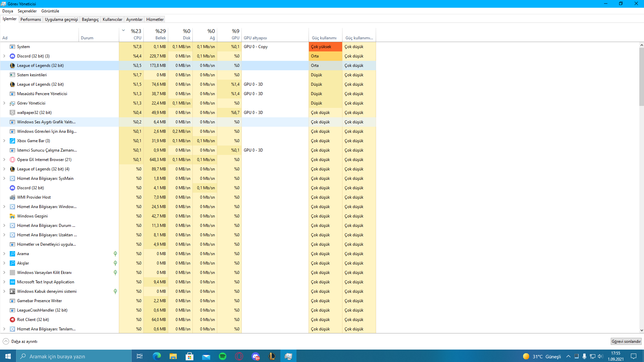This screenshot has height=362, width=644.
Task: Click the Microsoft Text Input Application icon
Action: 12,282
